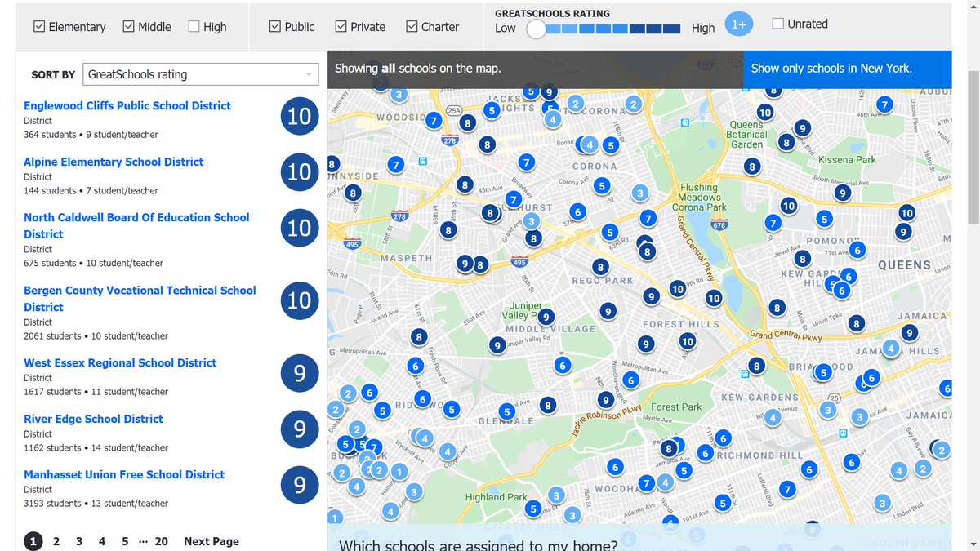The height and width of the screenshot is (551, 980).
Task: Uncheck the Elementary school filter
Action: tap(39, 27)
